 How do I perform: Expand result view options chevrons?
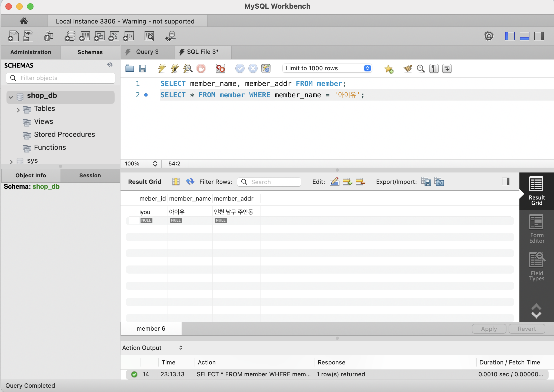tap(536, 311)
